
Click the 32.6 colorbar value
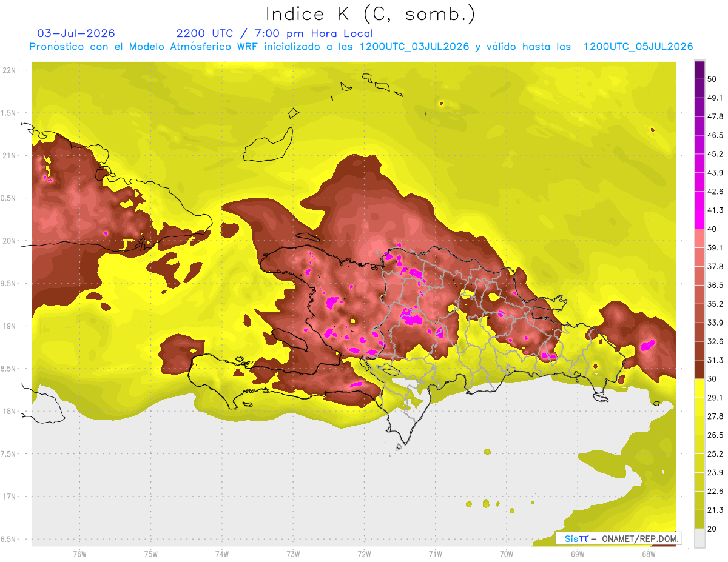715,341
